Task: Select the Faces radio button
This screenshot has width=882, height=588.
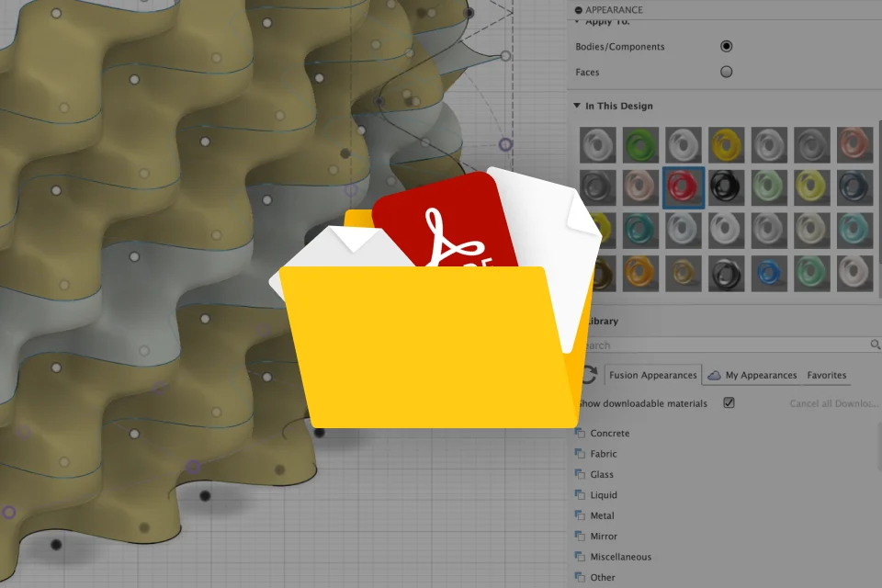Action: tap(726, 72)
